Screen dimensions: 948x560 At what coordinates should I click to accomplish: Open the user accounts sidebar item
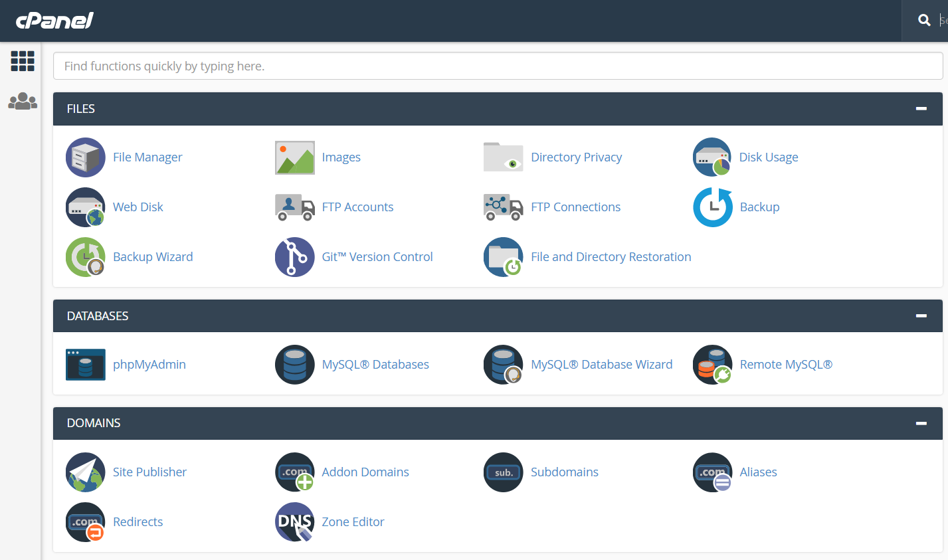click(x=22, y=100)
